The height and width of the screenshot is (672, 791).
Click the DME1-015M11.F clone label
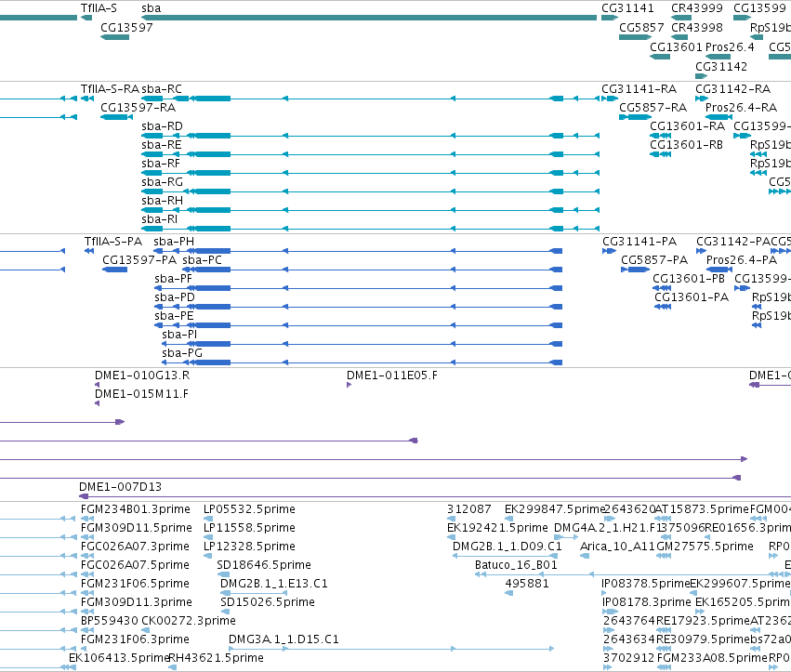tap(141, 394)
